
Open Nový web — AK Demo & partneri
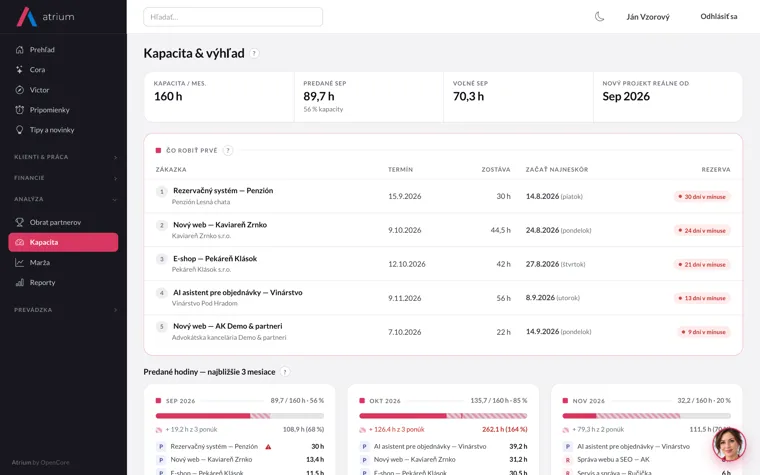coord(443,332)
